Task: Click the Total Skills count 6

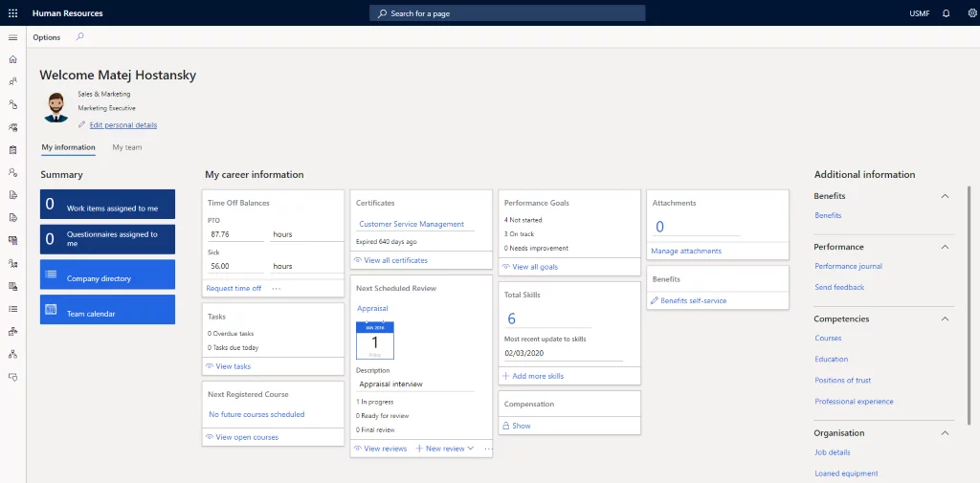Action: point(511,319)
